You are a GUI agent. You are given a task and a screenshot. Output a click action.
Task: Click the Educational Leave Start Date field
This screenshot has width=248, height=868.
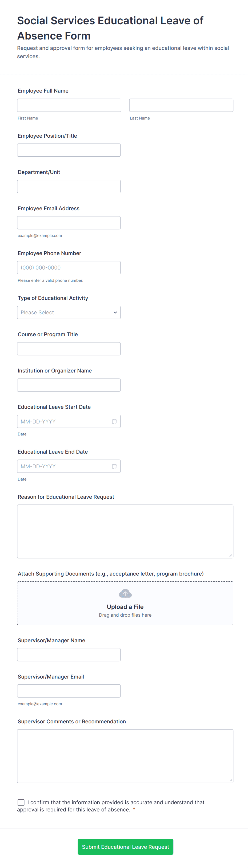click(x=64, y=422)
